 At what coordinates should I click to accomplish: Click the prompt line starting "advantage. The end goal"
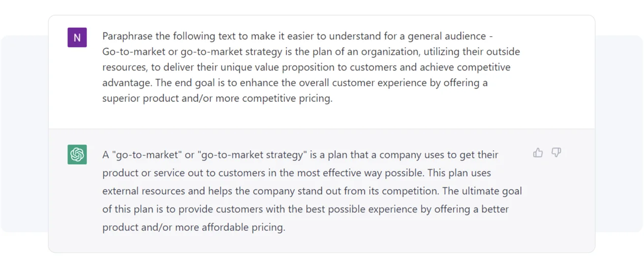[295, 83]
